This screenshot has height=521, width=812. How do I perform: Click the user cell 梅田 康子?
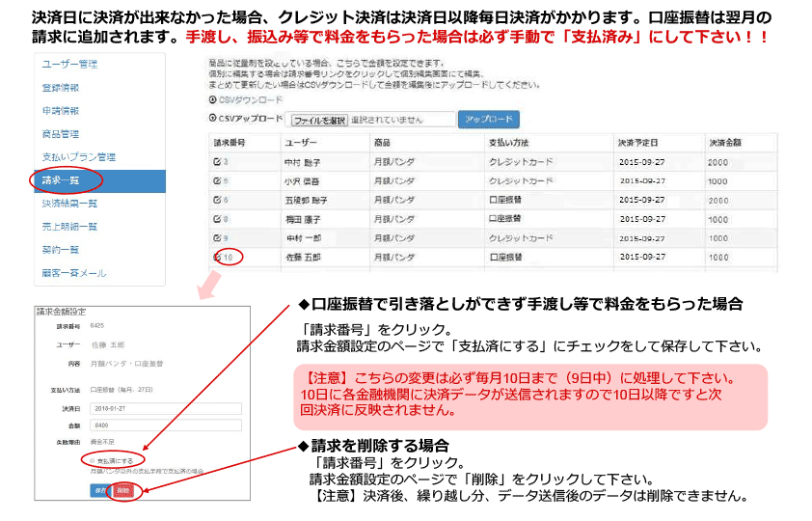coord(304,220)
